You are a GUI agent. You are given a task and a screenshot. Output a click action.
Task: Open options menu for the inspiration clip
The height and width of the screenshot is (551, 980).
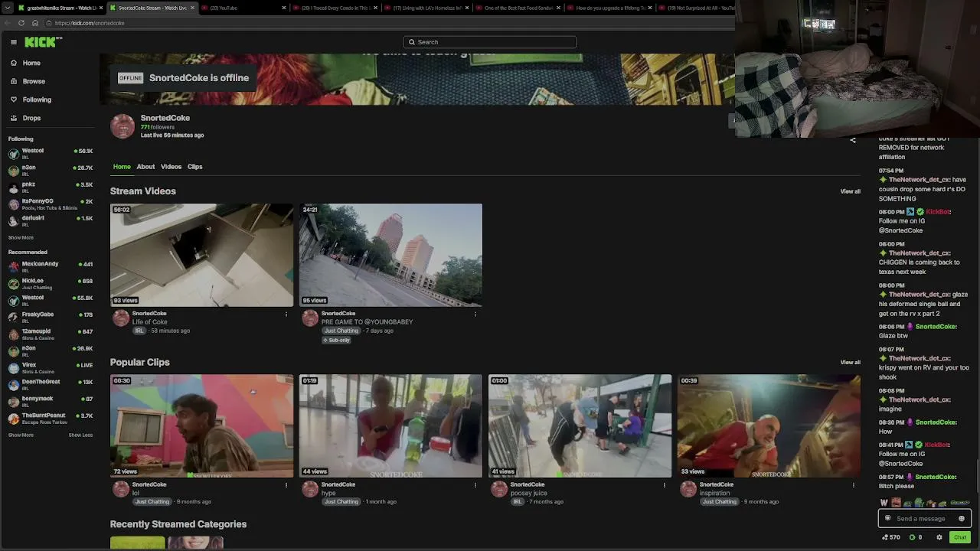854,484
